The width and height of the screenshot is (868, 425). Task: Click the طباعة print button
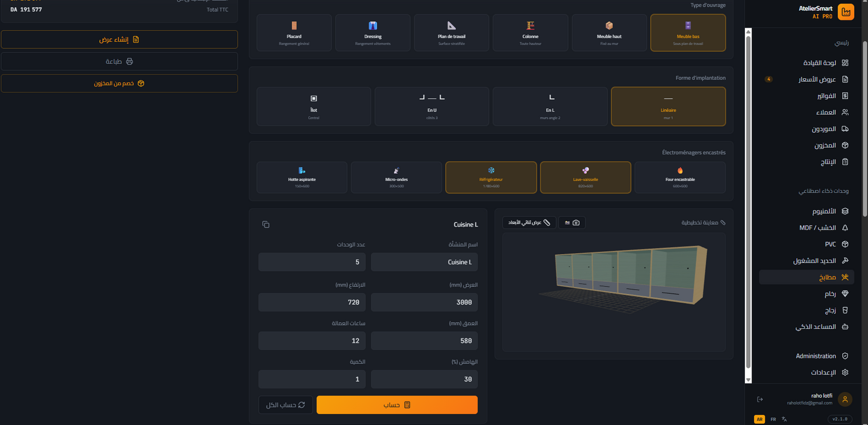tap(120, 61)
